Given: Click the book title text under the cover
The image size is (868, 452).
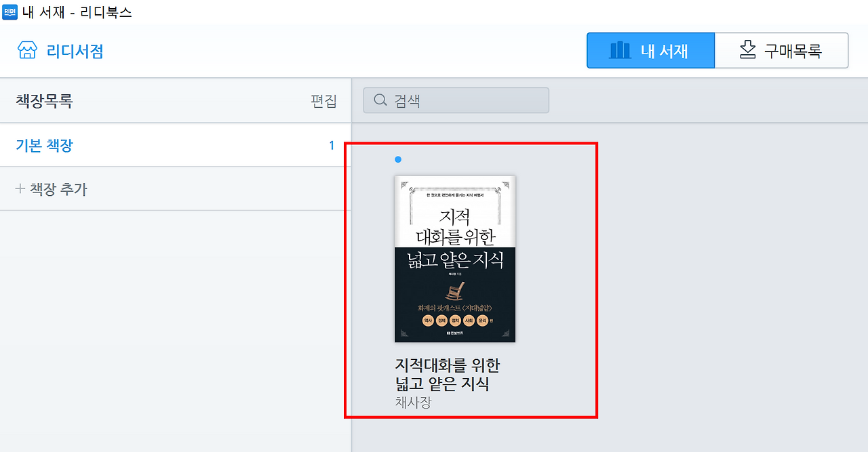Looking at the screenshot, I should click(448, 375).
